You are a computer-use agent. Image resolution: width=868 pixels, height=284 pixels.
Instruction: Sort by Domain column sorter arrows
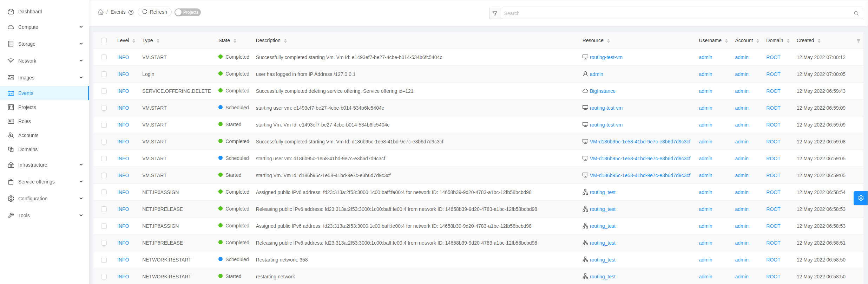(x=788, y=41)
